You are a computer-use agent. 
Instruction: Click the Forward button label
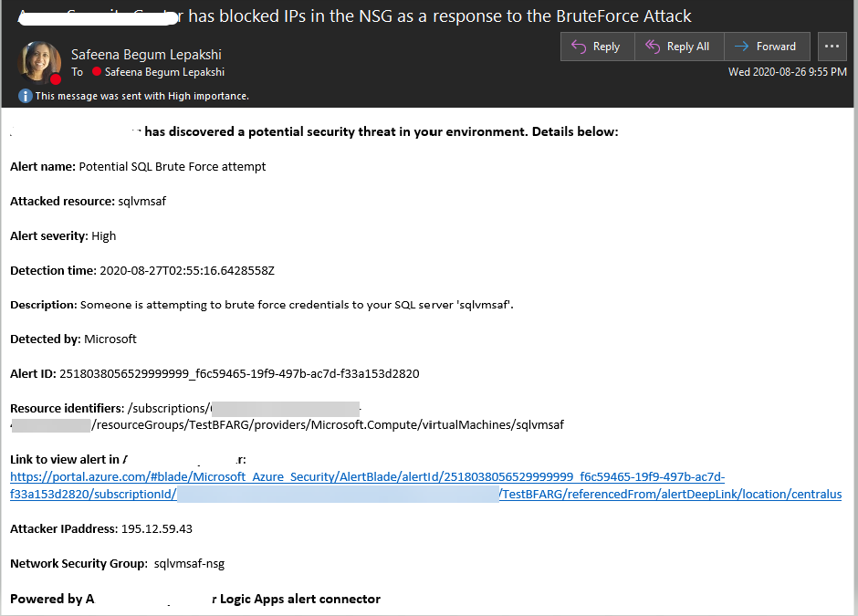pyautogui.click(x=776, y=47)
